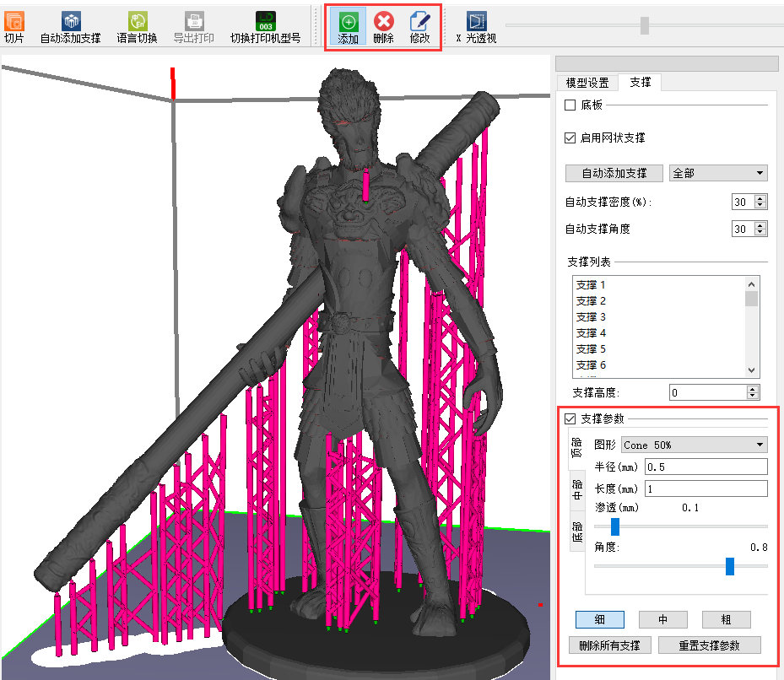
Task: Click the support list scrollbar thumb
Action: pyautogui.click(x=751, y=299)
